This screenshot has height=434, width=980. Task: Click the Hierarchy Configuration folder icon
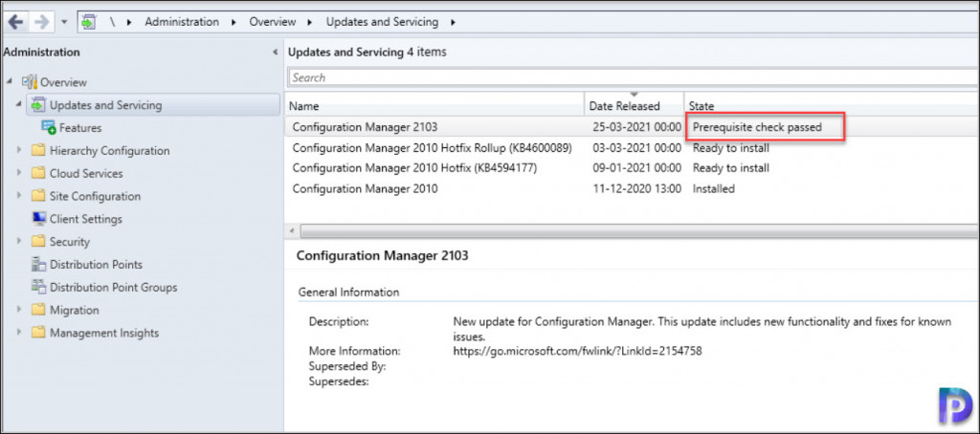tap(38, 150)
